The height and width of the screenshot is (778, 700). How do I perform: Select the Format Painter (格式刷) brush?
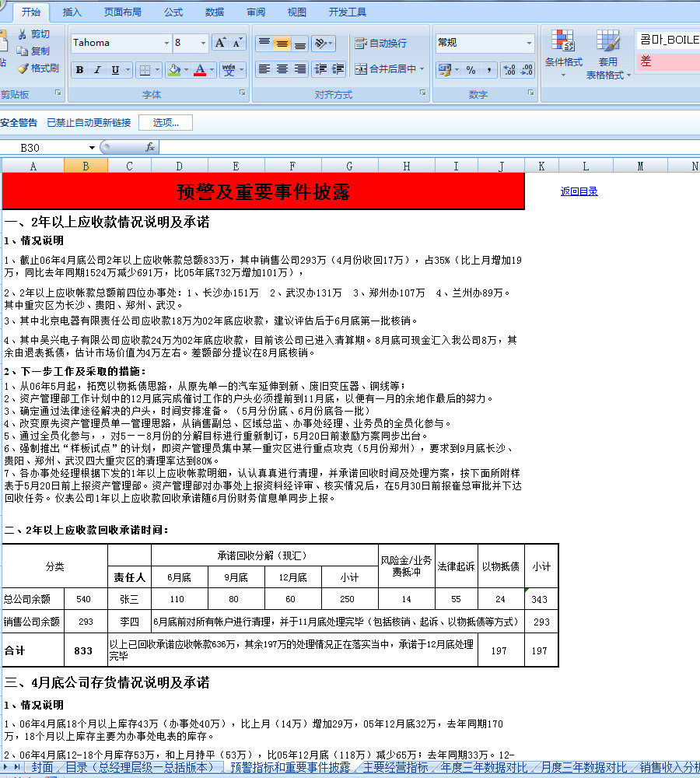[23, 68]
